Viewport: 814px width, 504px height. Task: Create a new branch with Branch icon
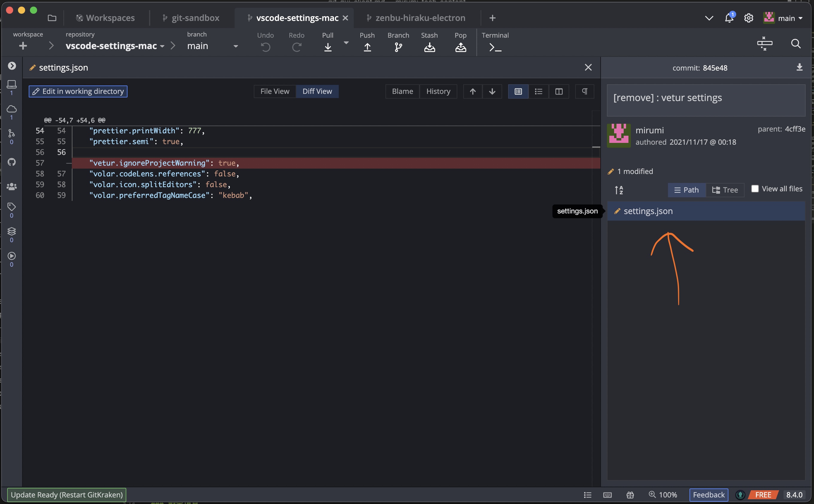tap(398, 47)
